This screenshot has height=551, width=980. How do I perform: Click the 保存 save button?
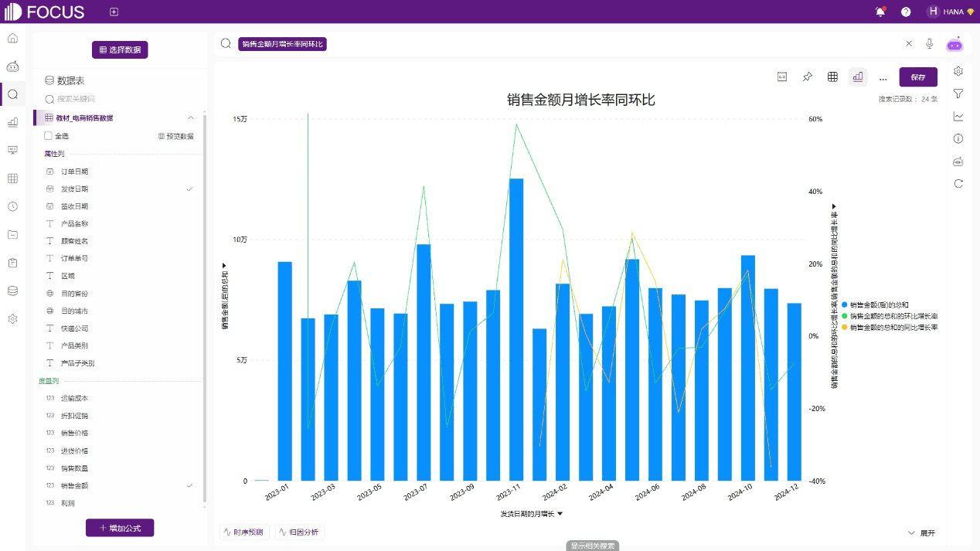tap(918, 77)
